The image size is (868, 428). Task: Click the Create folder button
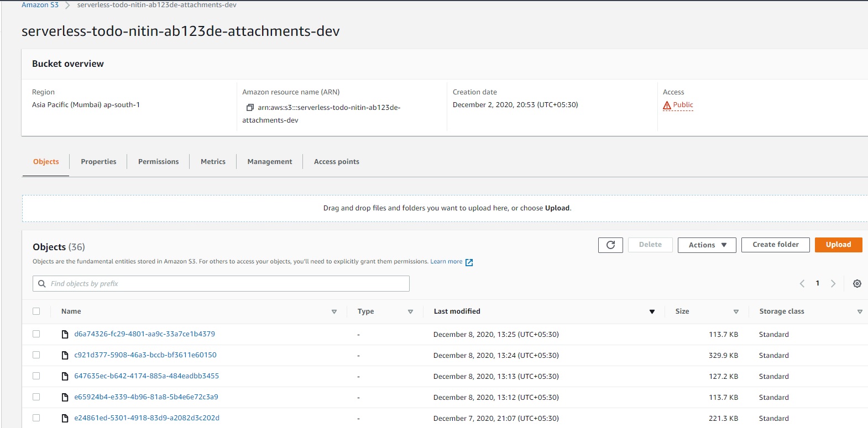776,245
